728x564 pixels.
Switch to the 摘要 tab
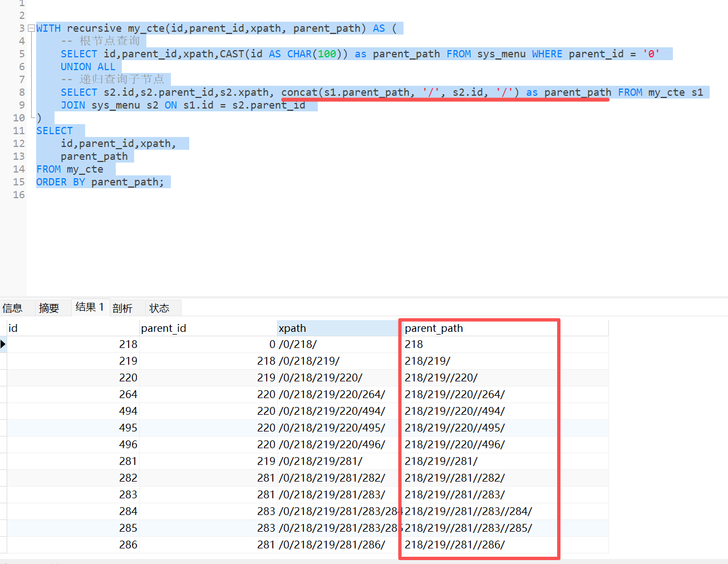49,308
